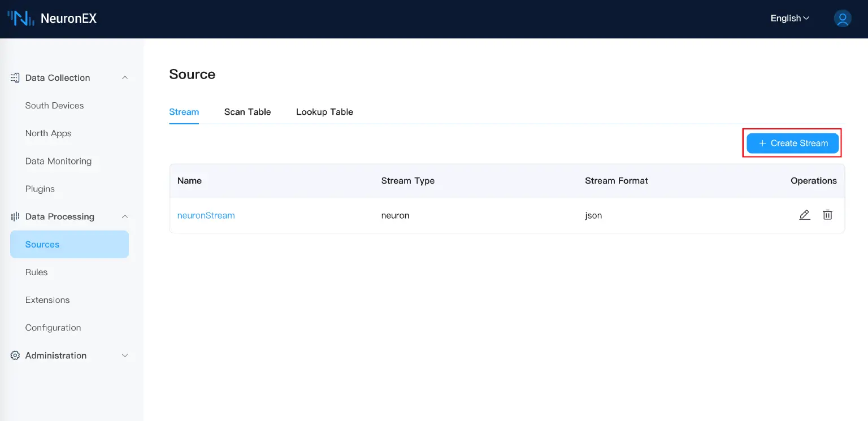Click the Data Processing sidebar icon
Viewport: 868px width, 421px height.
coord(14,216)
